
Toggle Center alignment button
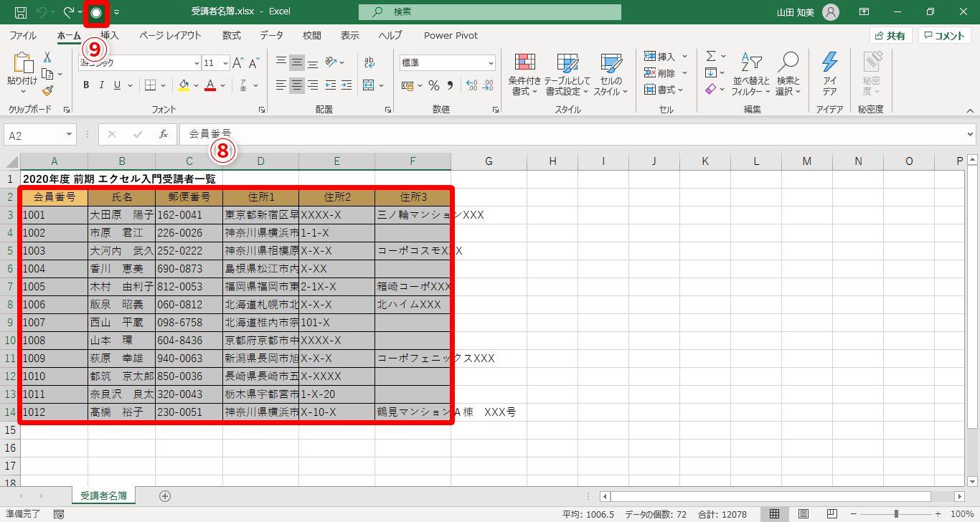click(x=297, y=85)
